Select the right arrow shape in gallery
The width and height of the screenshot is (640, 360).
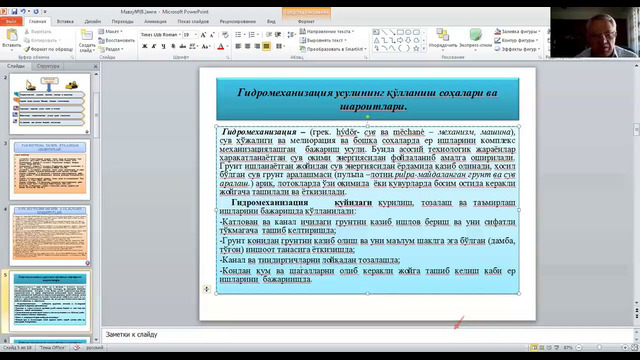click(400, 40)
